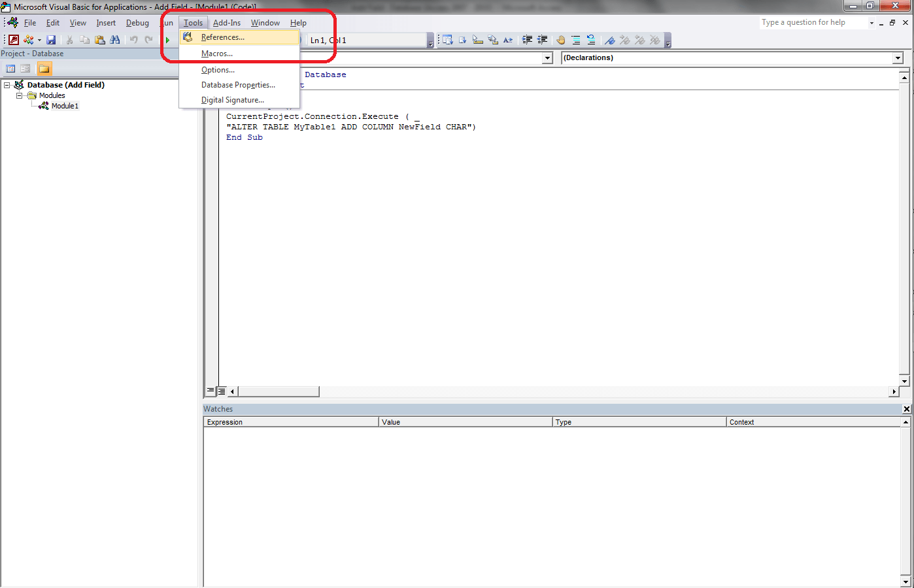Click the code window horizontal scrollbar thumb
Screen dimensions: 914x588
pyautogui.click(x=279, y=391)
